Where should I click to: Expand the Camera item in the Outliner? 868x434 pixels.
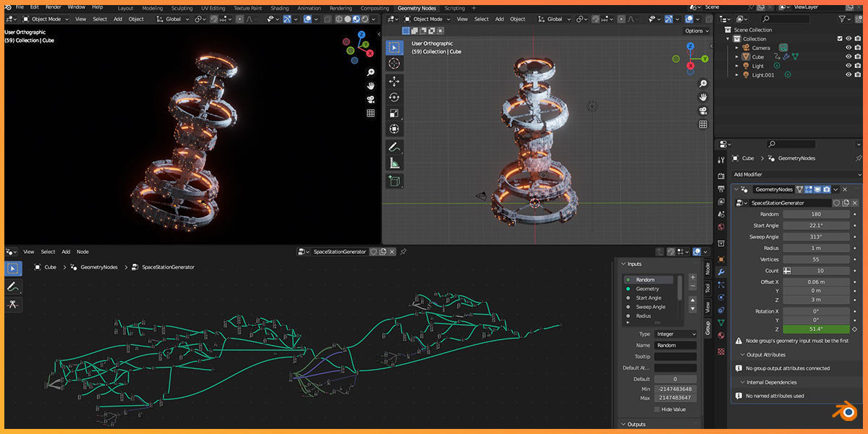736,48
